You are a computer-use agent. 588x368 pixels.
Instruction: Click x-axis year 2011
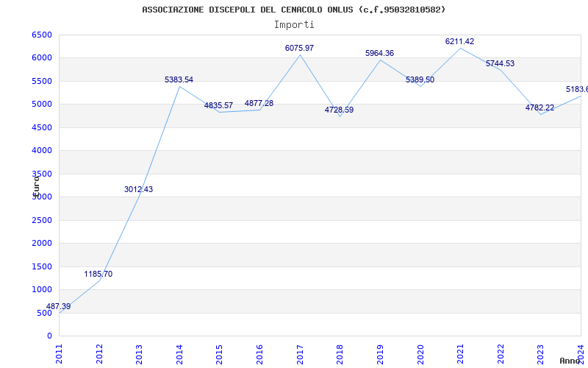(60, 354)
